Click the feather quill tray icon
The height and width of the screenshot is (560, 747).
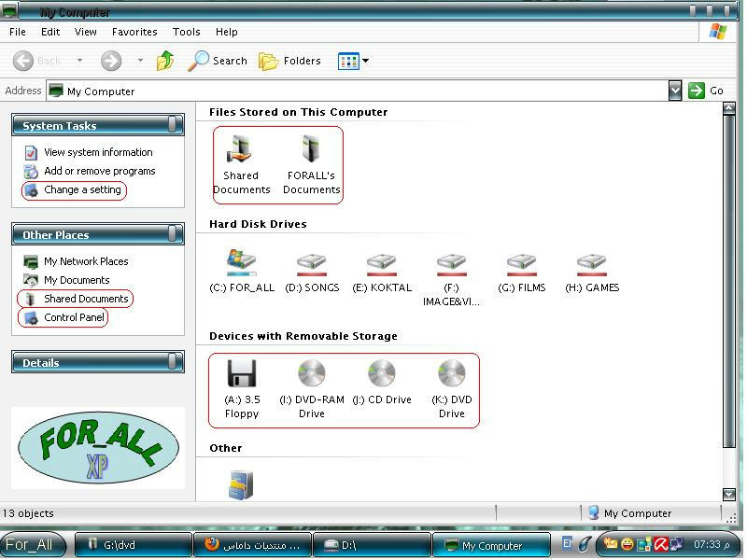[585, 544]
